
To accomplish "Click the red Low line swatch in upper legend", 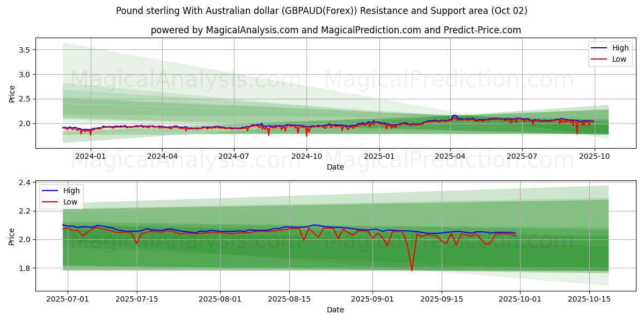I will click(599, 59).
